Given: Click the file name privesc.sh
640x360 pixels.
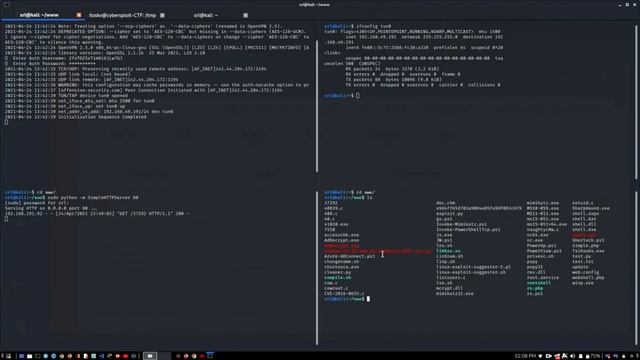Looking at the screenshot, I should point(540,256).
